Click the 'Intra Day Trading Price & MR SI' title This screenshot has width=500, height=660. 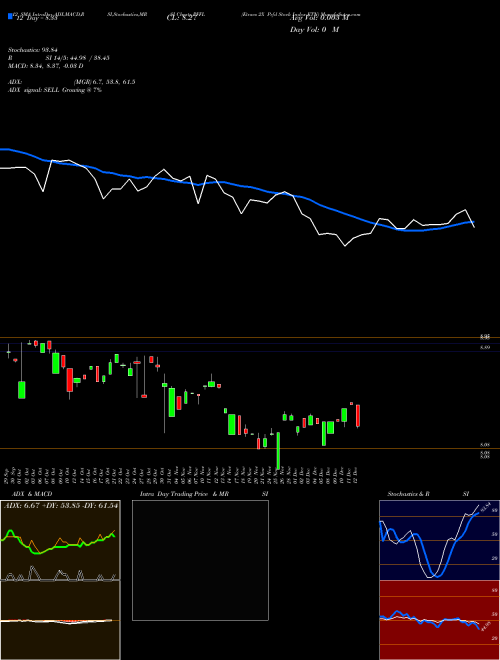[x=204, y=494]
